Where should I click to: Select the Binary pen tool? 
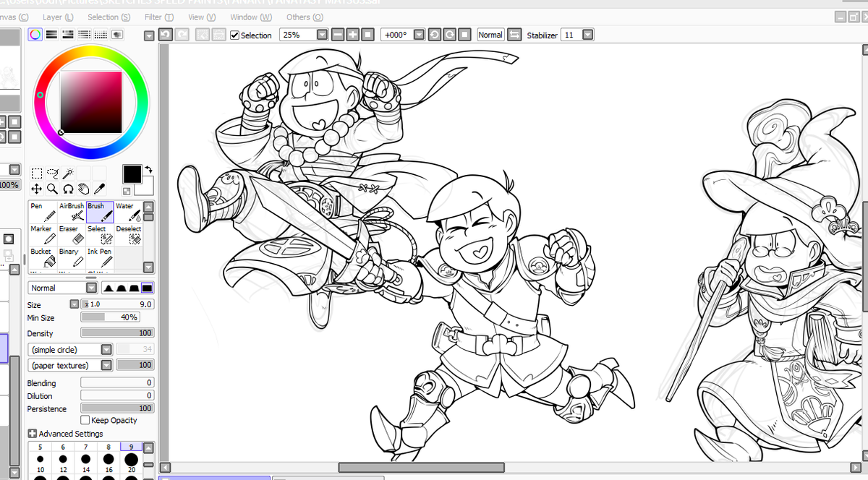pyautogui.click(x=71, y=257)
